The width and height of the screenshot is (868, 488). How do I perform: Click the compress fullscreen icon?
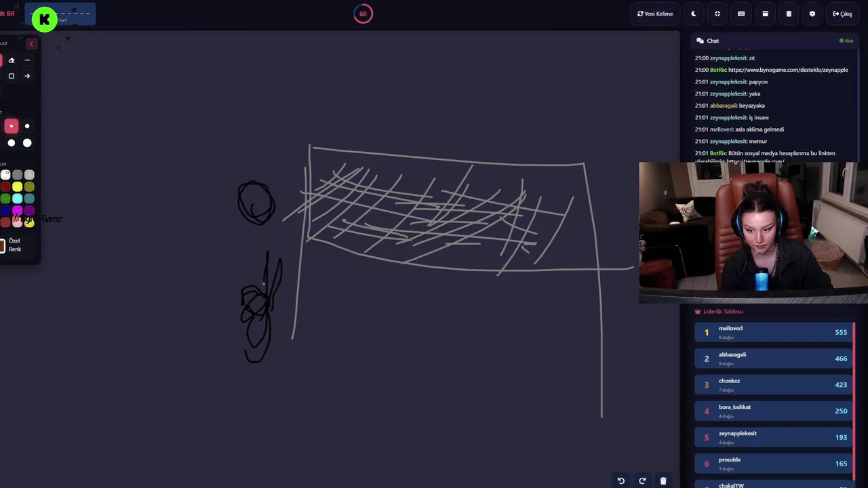click(717, 14)
